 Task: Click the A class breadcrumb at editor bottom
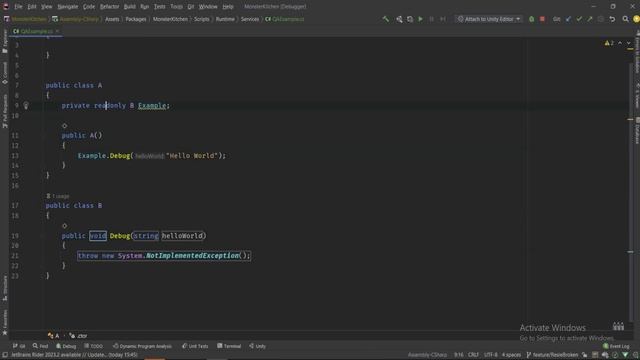53,336
